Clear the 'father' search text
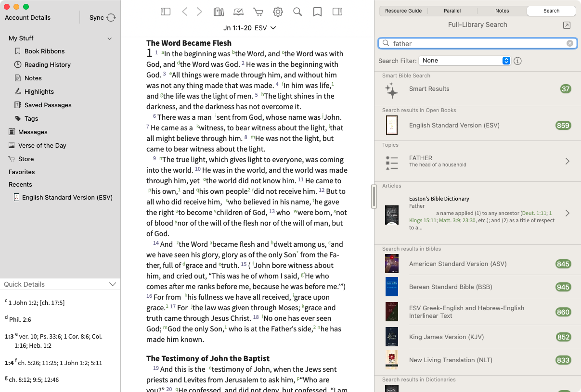This screenshot has height=392, width=581. pyautogui.click(x=570, y=43)
